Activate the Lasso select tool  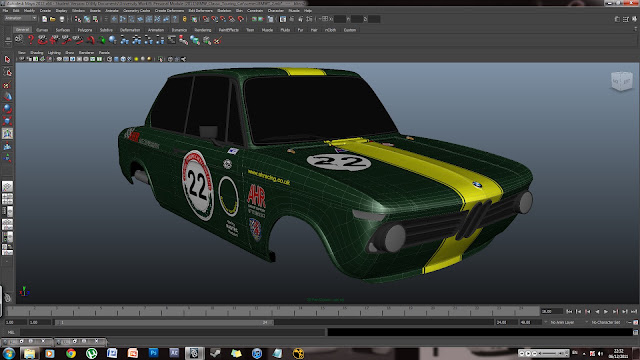pos(7,72)
